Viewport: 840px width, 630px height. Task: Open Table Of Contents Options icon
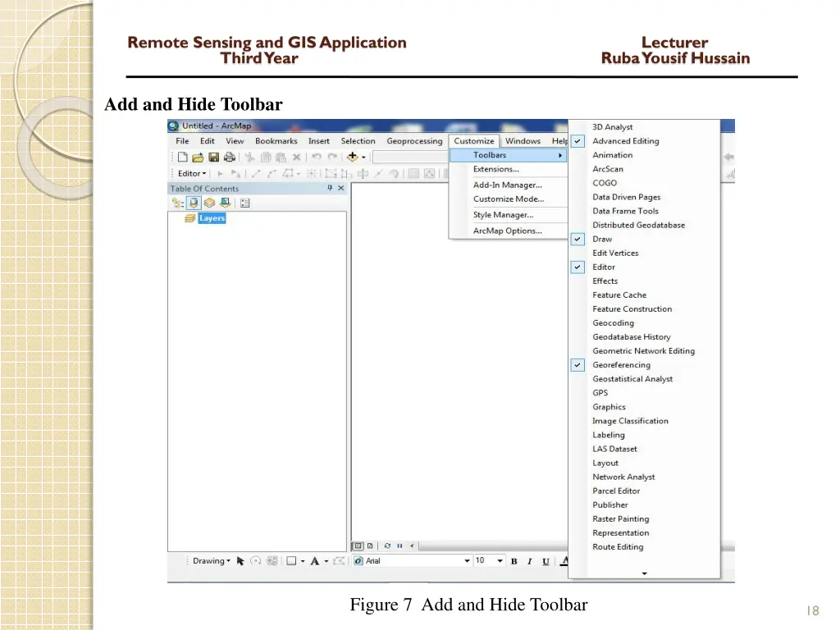tap(244, 203)
